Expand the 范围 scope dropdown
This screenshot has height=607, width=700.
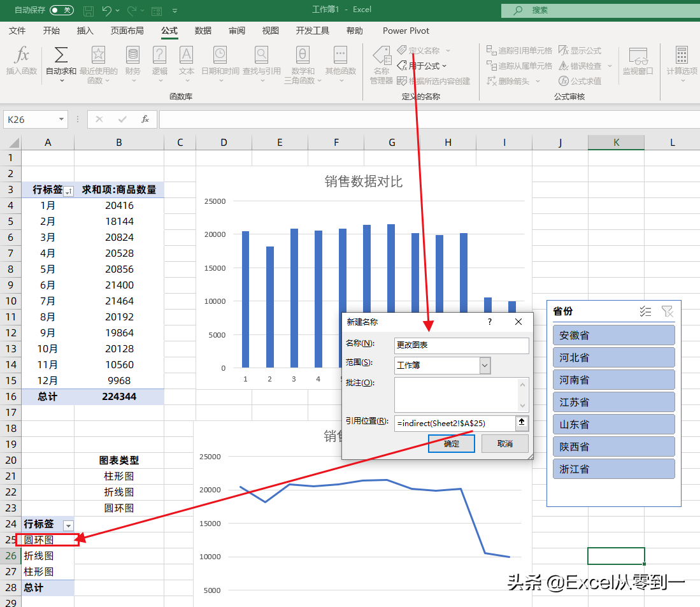tap(485, 365)
